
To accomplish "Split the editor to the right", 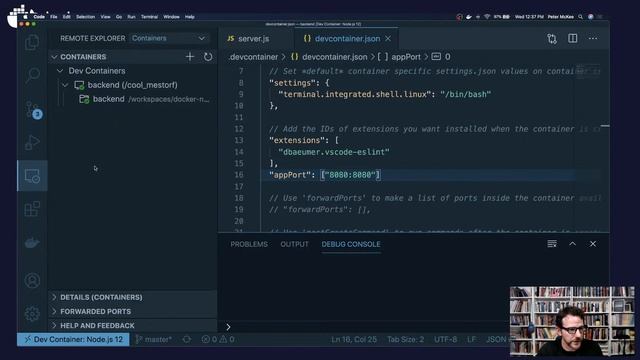I will point(573,38).
